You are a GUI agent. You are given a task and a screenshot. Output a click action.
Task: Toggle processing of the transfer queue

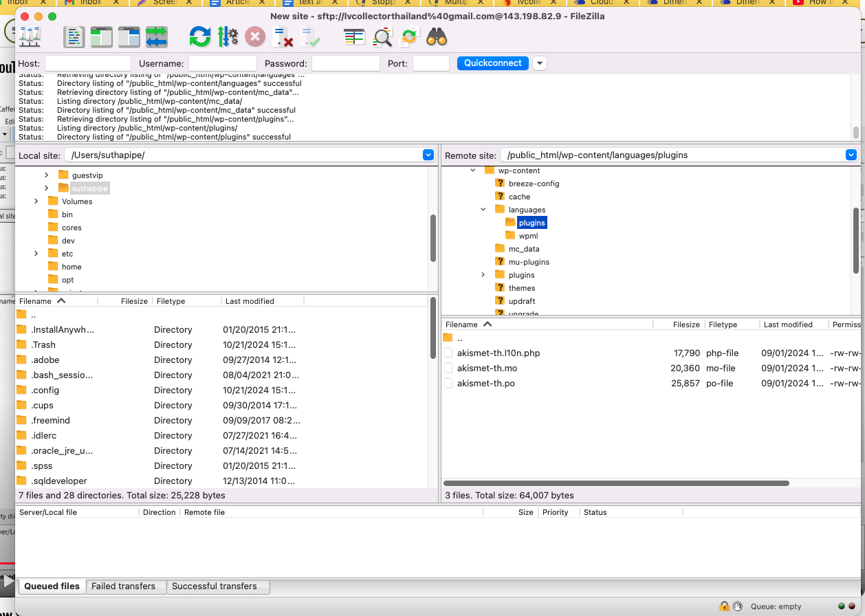(x=228, y=36)
